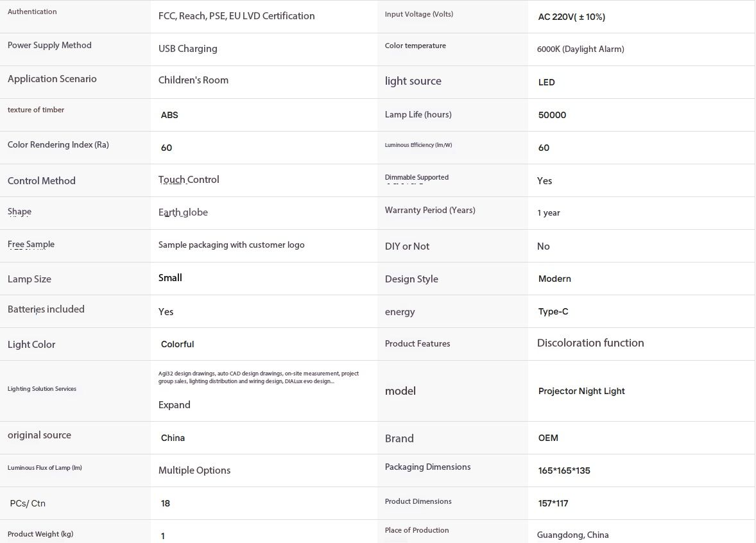756x543 pixels.
Task: Expand the Lighting Solution Services description
Action: (x=174, y=405)
